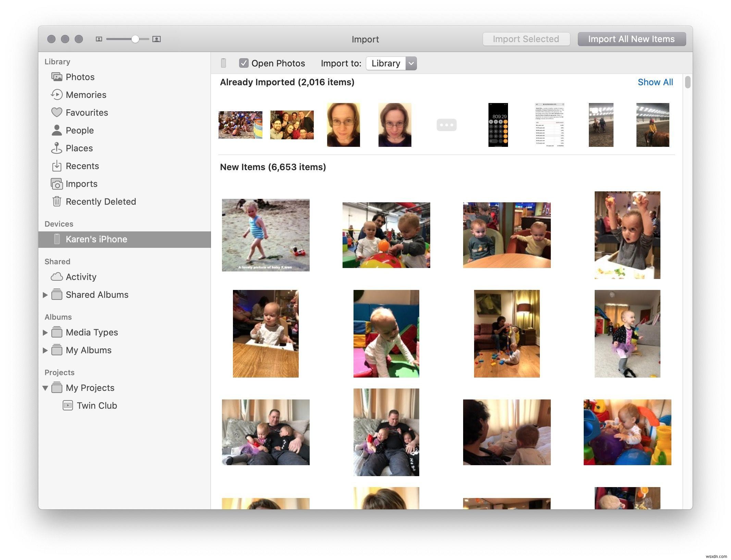
Task: Select the Memories icon in sidebar
Action: [57, 94]
